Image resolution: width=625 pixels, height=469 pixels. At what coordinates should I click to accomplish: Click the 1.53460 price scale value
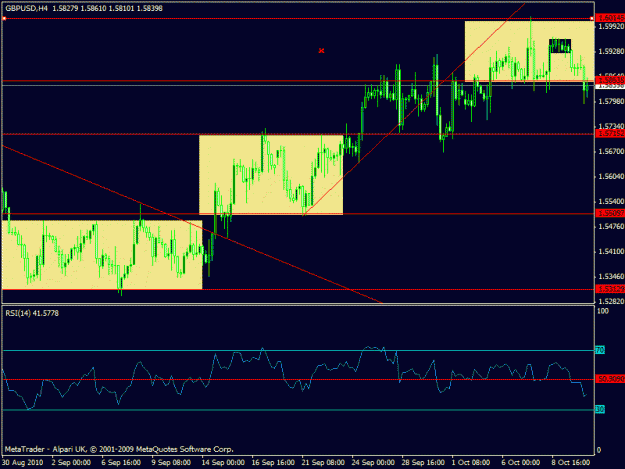611,277
